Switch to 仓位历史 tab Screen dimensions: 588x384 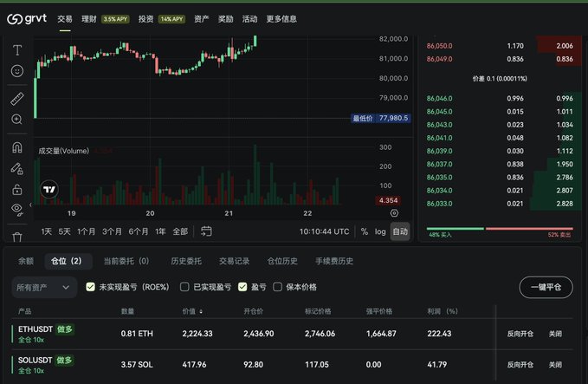pyautogui.click(x=282, y=261)
